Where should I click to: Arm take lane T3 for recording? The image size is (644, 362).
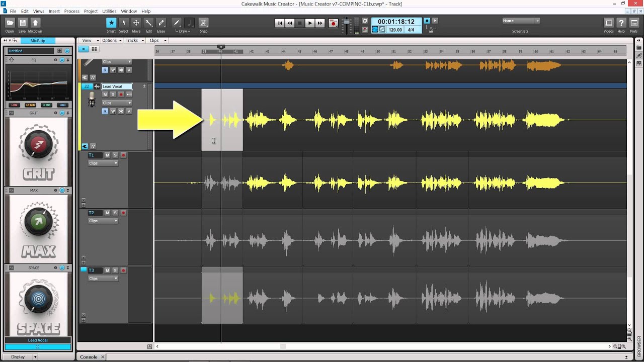[x=123, y=270]
